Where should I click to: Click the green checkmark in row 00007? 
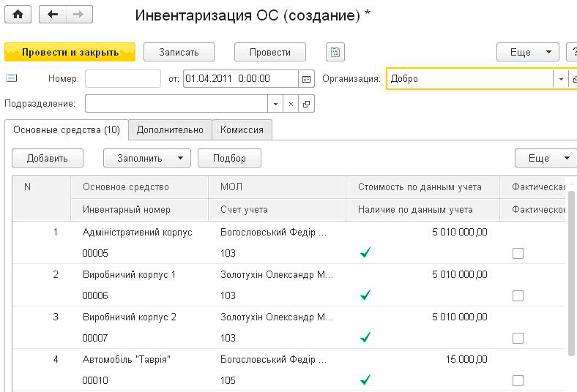[x=365, y=337]
